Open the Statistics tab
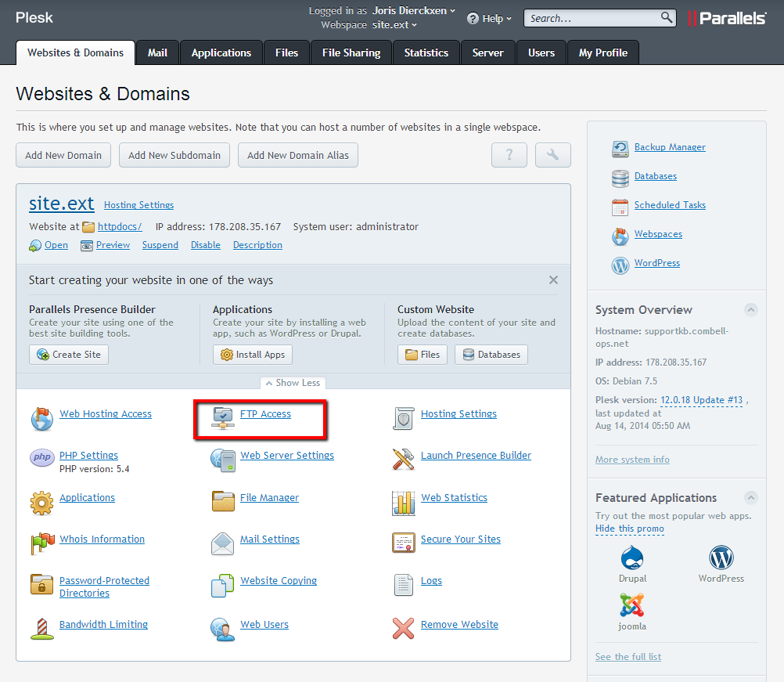 [x=426, y=52]
